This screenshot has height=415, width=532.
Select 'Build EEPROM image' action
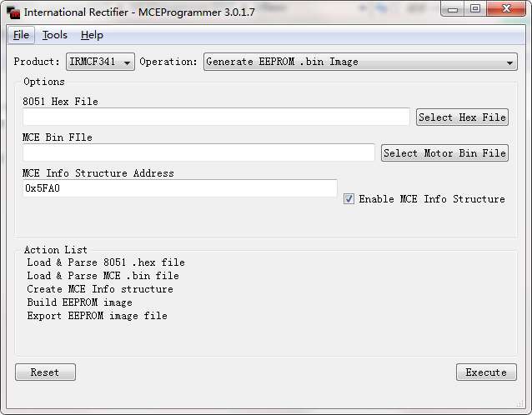[80, 302]
